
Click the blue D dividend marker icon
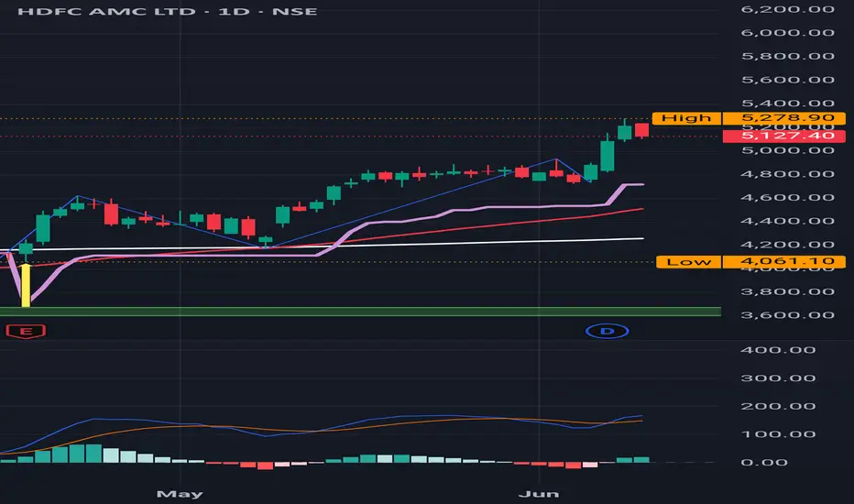point(608,331)
